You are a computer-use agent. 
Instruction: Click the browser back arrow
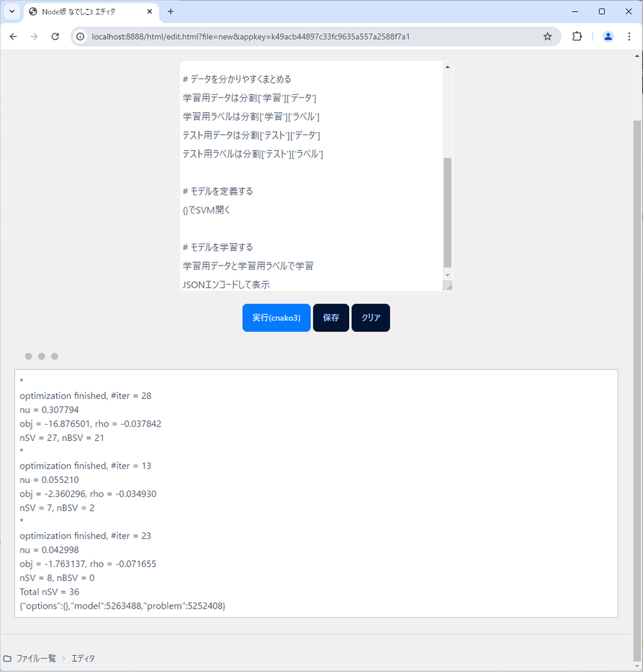[13, 36]
